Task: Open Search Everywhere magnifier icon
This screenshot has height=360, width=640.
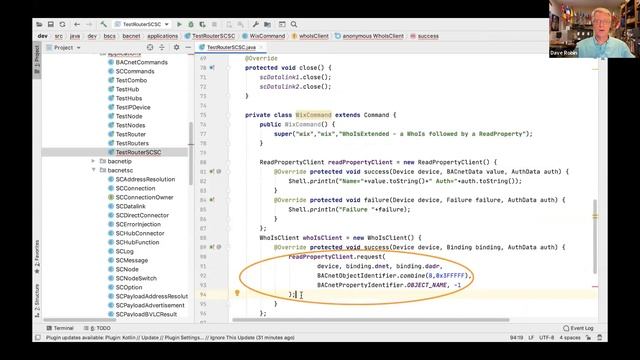Action: [294, 24]
